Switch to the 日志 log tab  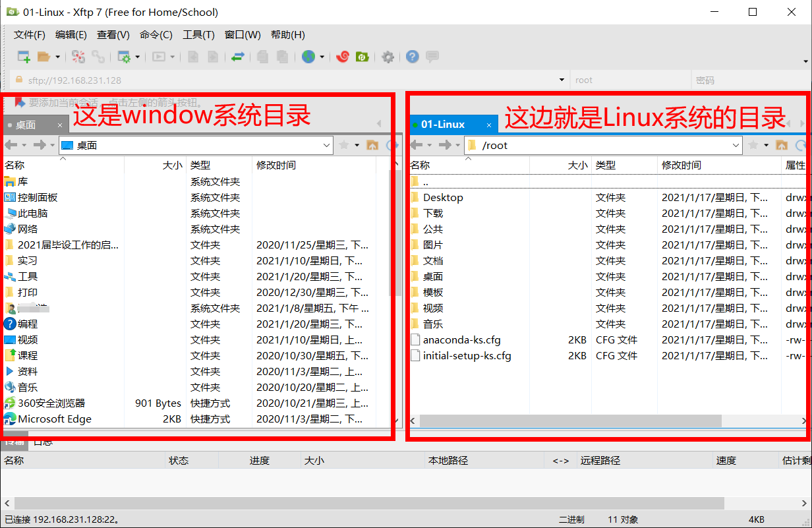coord(43,442)
